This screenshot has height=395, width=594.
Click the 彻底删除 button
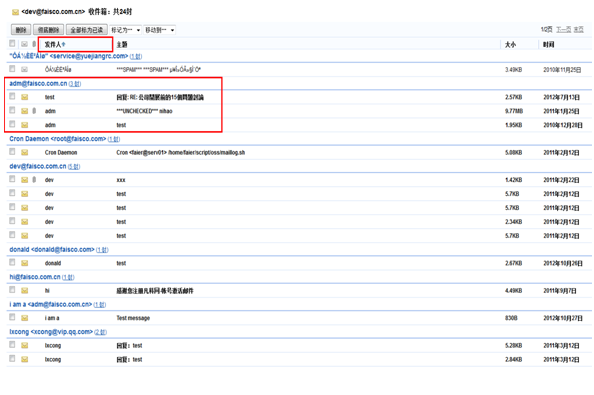point(48,30)
